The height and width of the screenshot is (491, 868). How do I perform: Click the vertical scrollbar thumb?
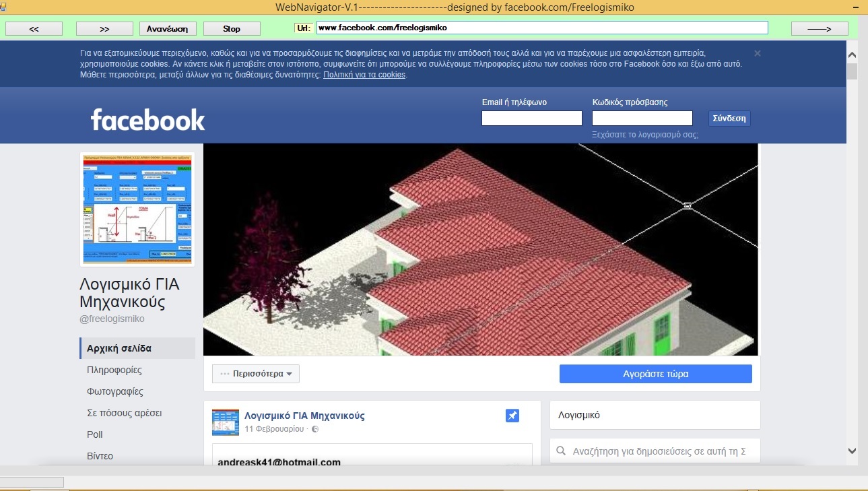tap(852, 71)
